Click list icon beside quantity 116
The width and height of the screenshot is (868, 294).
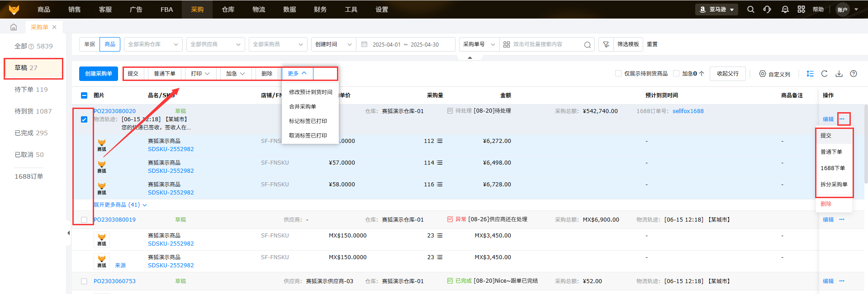tap(440, 185)
